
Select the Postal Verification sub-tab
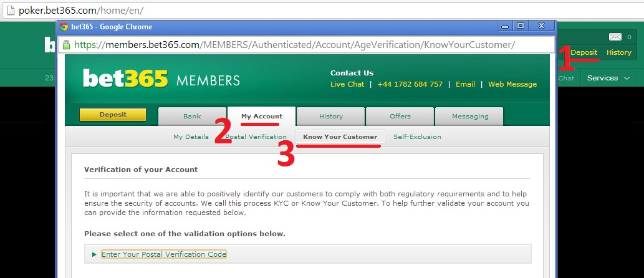tap(256, 137)
